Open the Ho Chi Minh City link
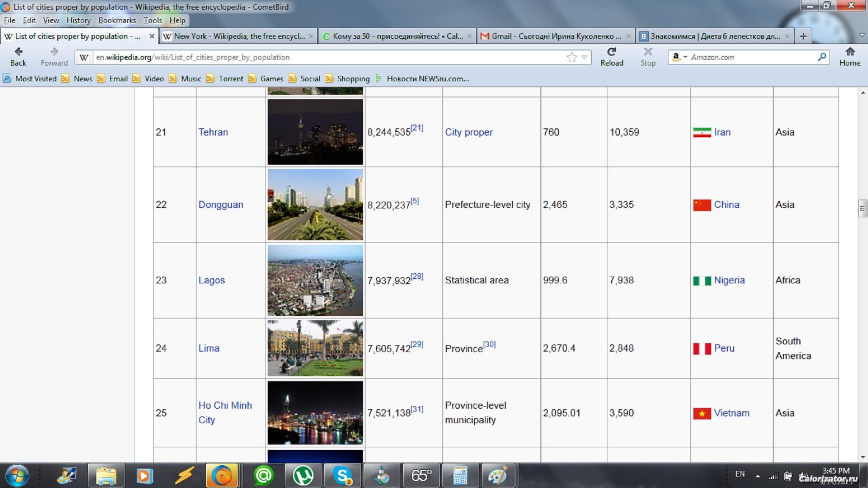Image resolution: width=868 pixels, height=488 pixels. (225, 413)
